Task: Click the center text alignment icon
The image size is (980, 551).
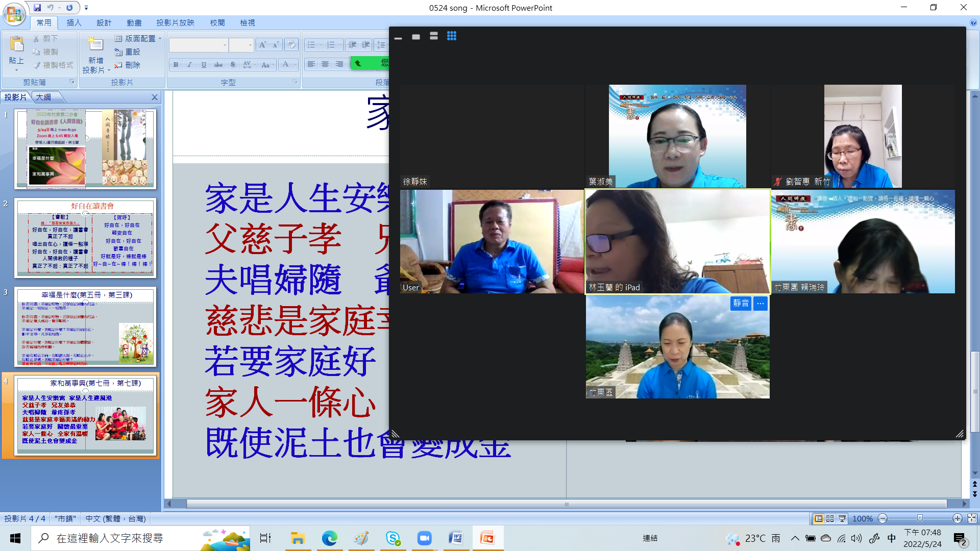Action: pos(325,65)
